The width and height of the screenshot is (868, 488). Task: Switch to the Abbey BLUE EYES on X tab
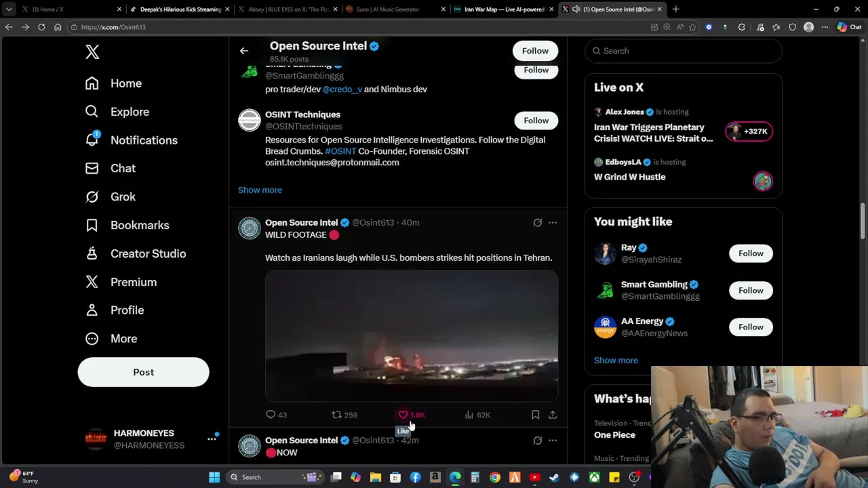(x=288, y=9)
